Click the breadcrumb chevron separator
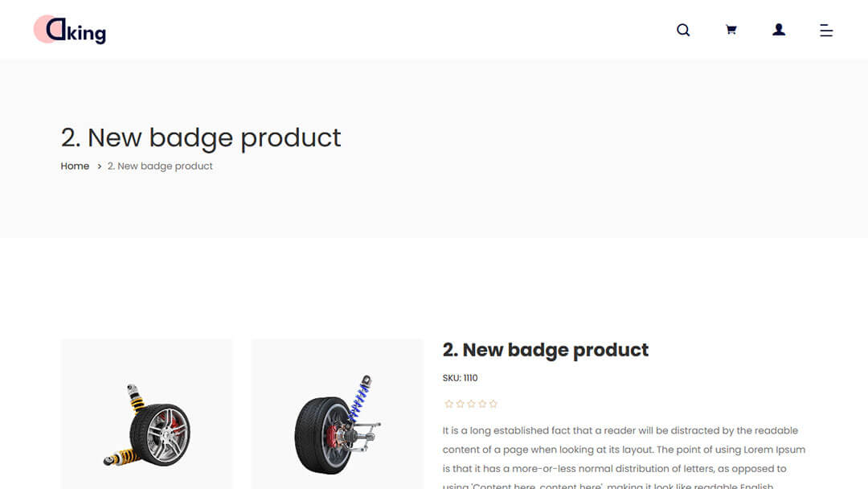 pyautogui.click(x=99, y=166)
